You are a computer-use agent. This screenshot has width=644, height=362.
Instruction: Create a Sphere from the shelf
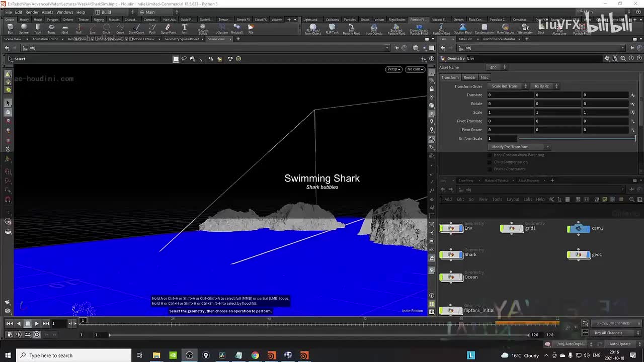point(24,29)
